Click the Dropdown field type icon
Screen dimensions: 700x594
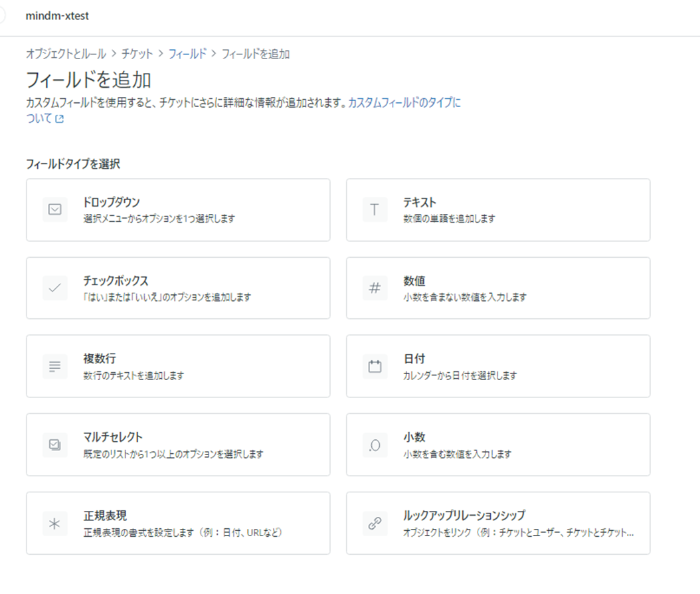[55, 209]
